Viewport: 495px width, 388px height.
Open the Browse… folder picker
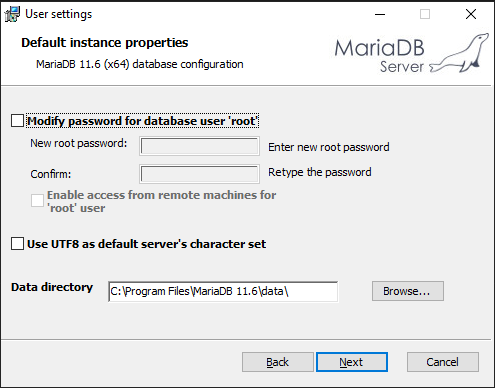(408, 291)
